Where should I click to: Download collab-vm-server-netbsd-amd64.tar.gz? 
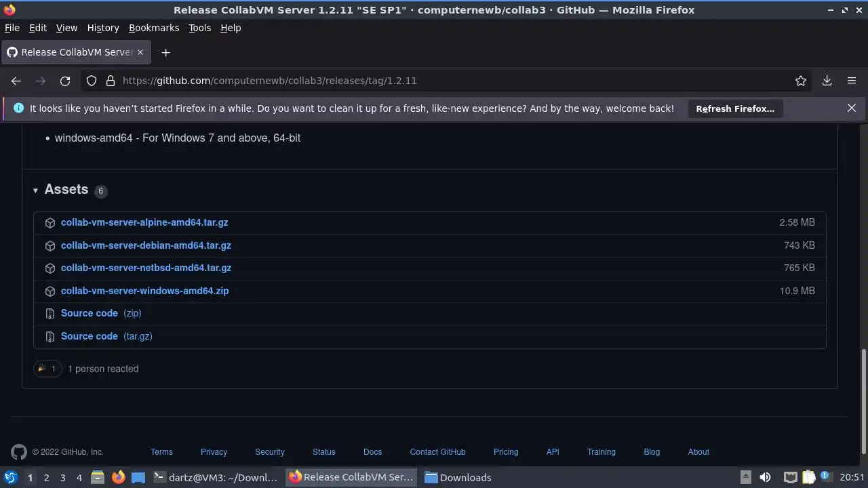[146, 268]
